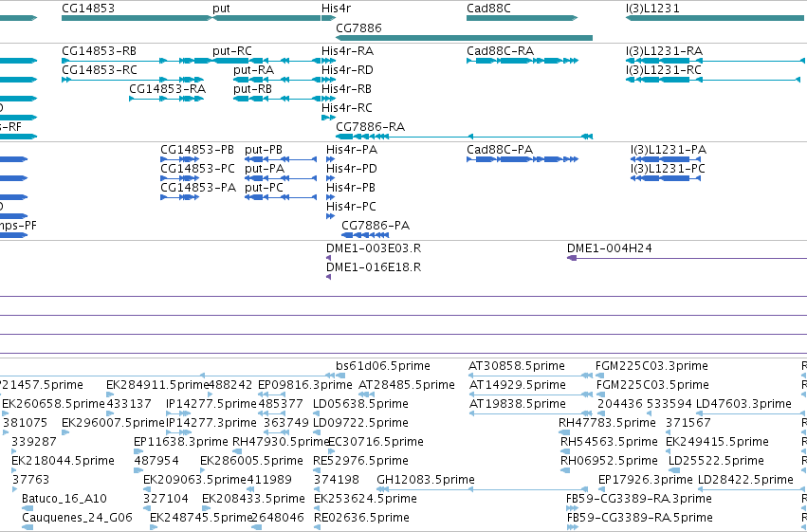
Task: Click l(3)L1231-PA protein label
Action: [669, 150]
